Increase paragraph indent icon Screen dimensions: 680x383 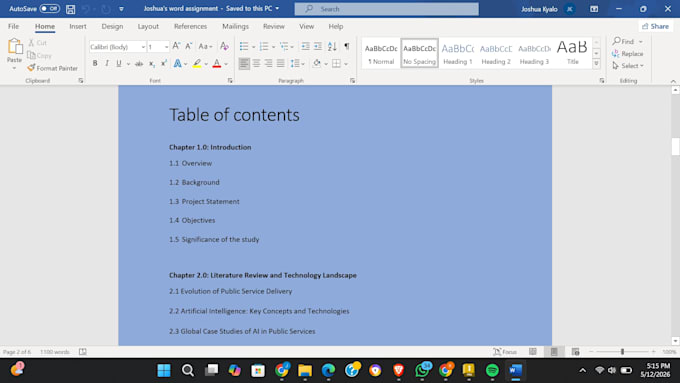[318, 46]
